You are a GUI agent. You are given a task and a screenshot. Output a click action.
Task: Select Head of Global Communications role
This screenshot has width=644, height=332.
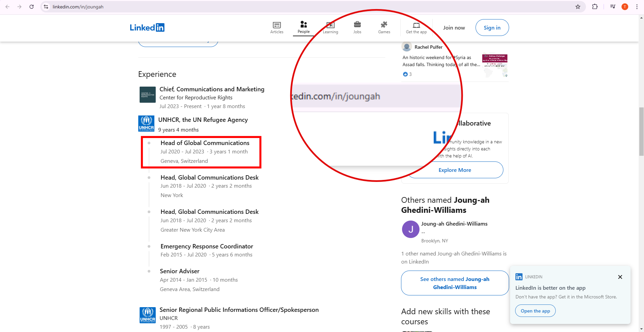click(205, 143)
